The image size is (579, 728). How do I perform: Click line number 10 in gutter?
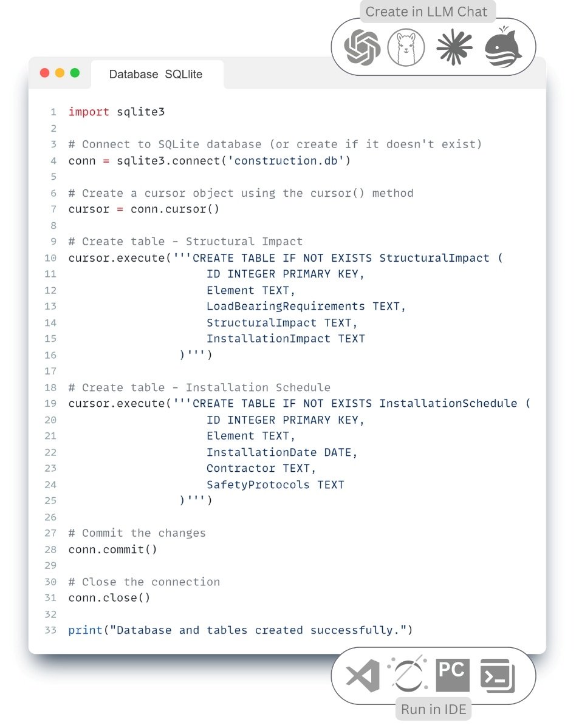coord(50,258)
